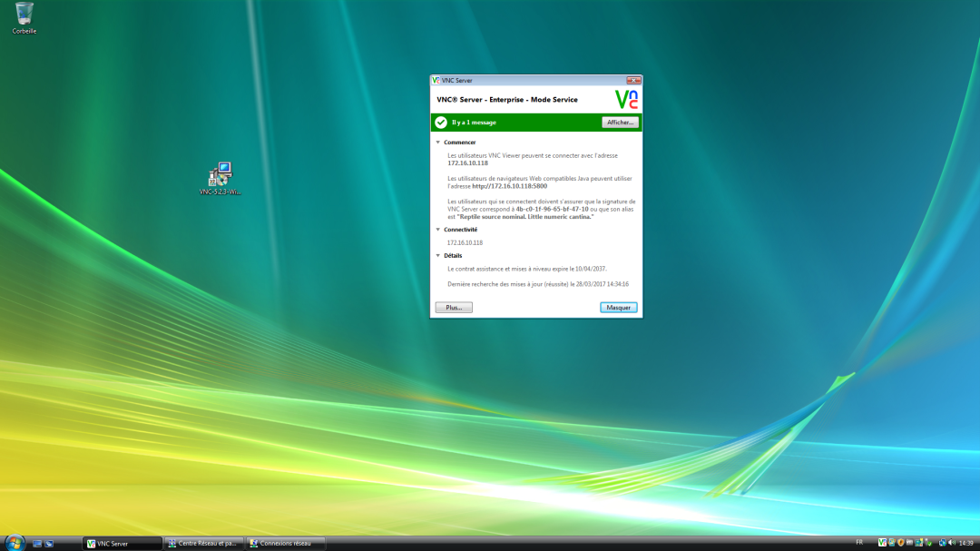Switch to Centre Réseau et partage taskbar item

[204, 543]
